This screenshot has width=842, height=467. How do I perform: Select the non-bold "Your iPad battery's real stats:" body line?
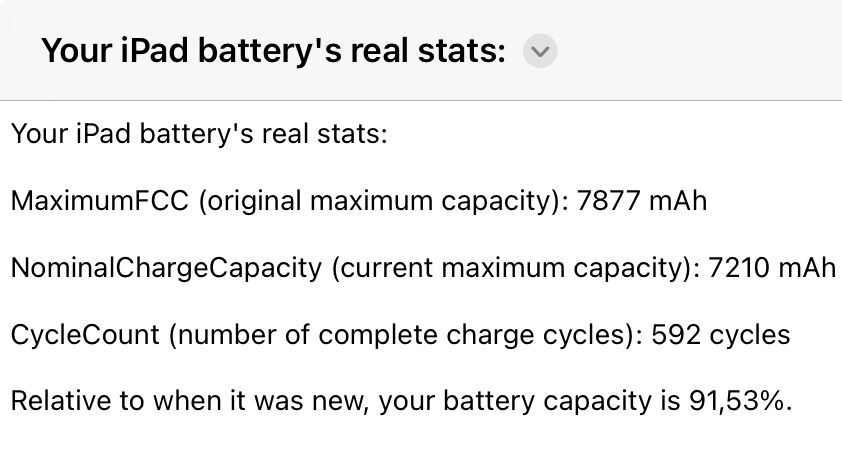tap(199, 134)
